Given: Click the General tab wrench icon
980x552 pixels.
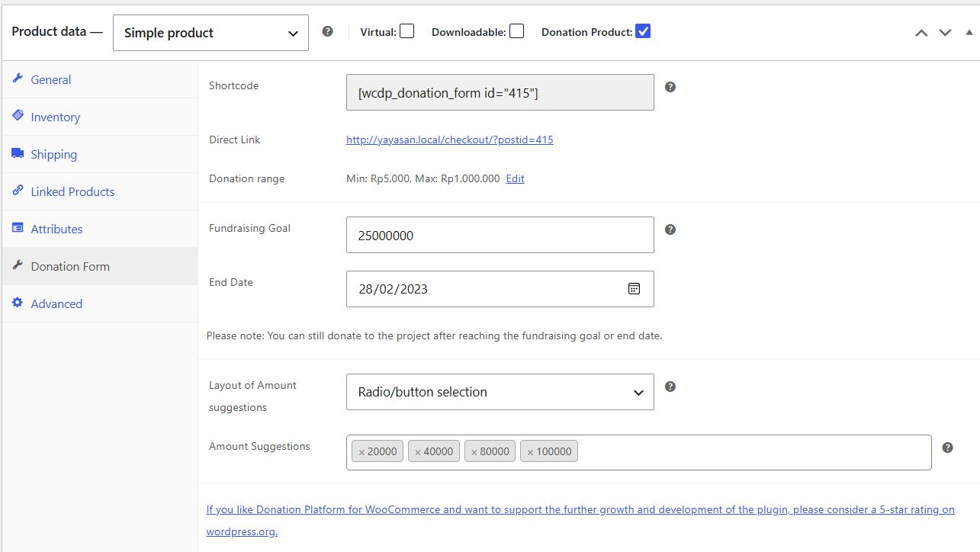Looking at the screenshot, I should 18,79.
